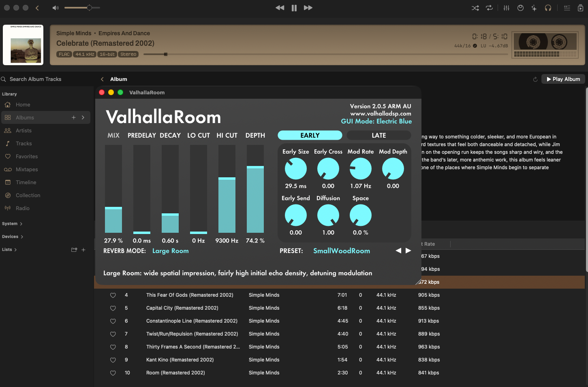Screen dimensions: 588x387
Task: Open the SmallWoodRoom preset menu
Action: [x=342, y=251]
